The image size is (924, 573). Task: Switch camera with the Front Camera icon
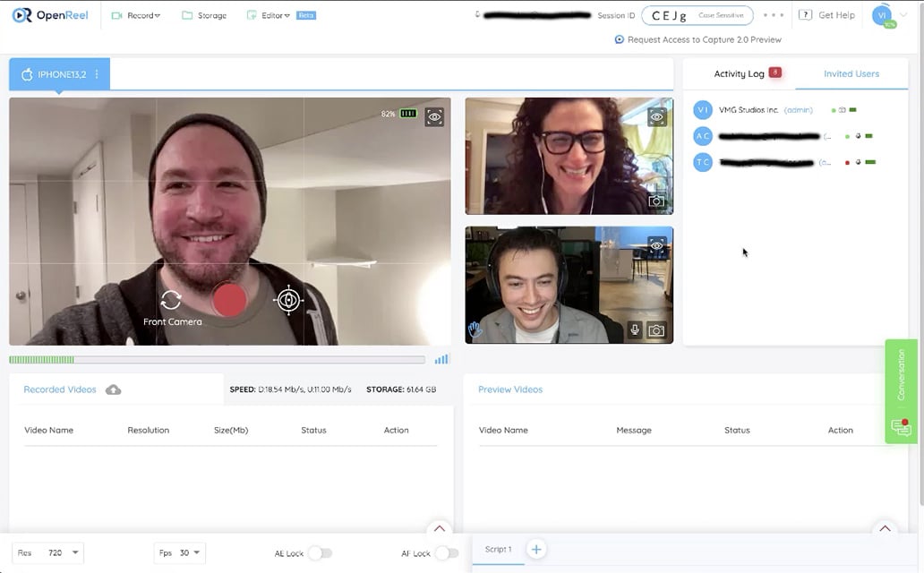tap(171, 301)
